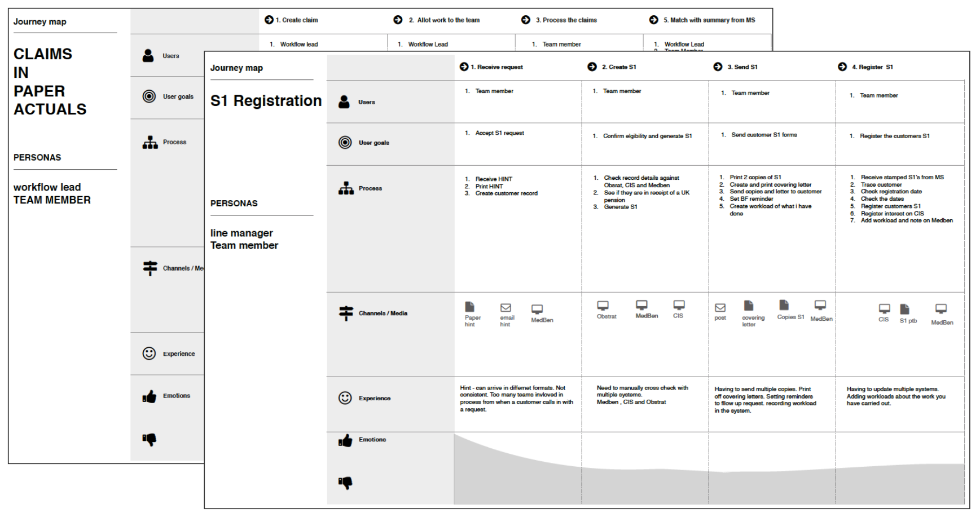Screen dimensions: 980x517
Task: Click the 'CLAIMS IN PAPER ACTUALS' title
Action: pos(50,82)
